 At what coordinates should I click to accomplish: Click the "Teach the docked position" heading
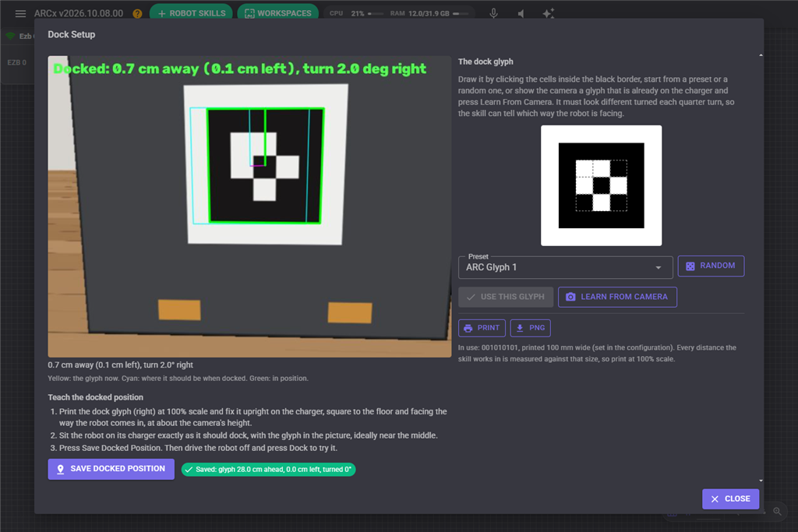click(x=96, y=397)
